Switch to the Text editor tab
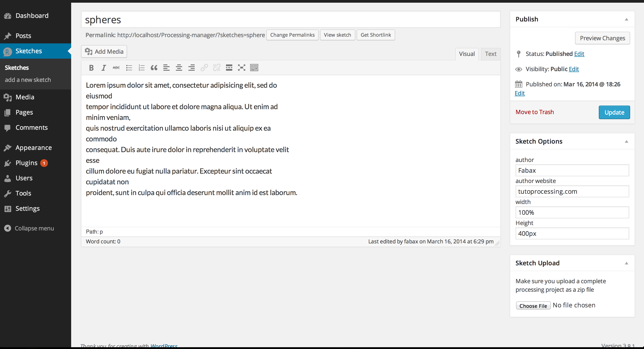 tap(490, 54)
